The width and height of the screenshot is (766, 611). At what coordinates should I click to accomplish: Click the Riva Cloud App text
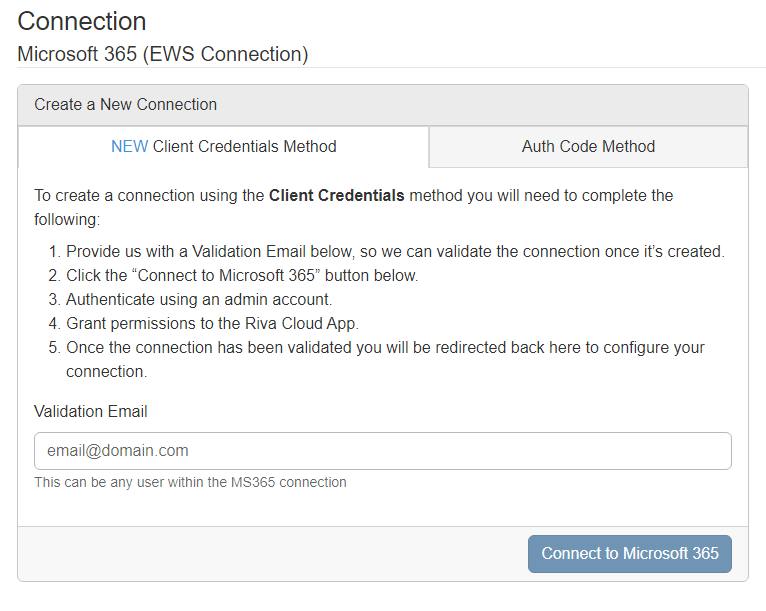click(294, 323)
